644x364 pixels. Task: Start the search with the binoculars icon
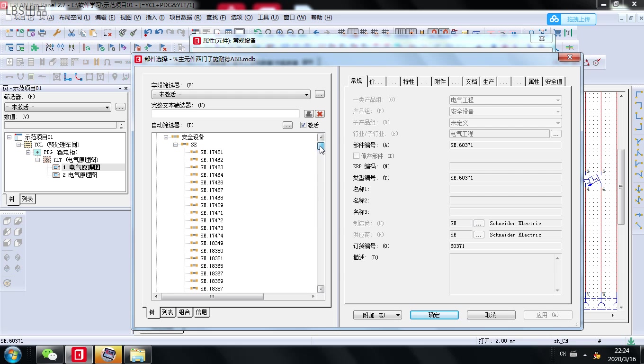[x=309, y=114]
